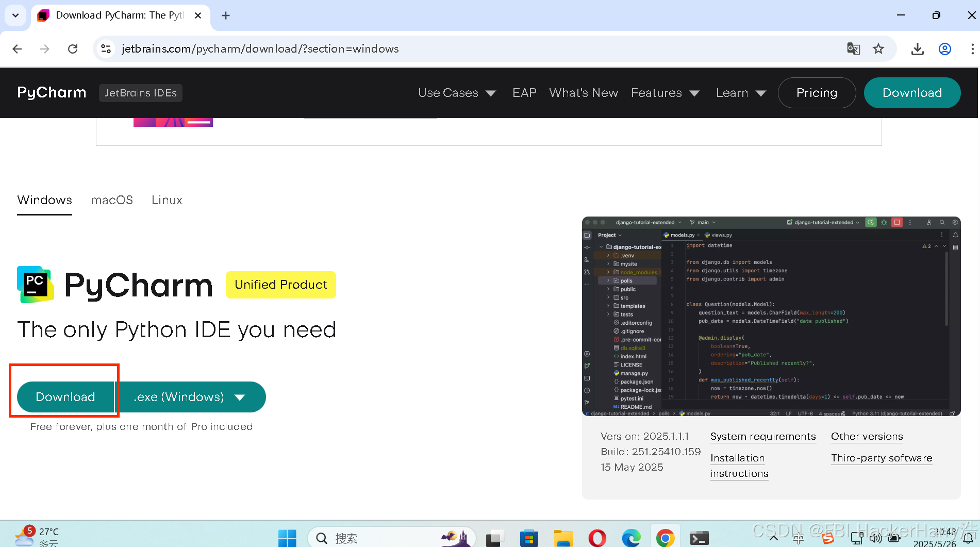Click the teal Download button for PyCharm
The width and height of the screenshot is (980, 547).
click(x=65, y=397)
